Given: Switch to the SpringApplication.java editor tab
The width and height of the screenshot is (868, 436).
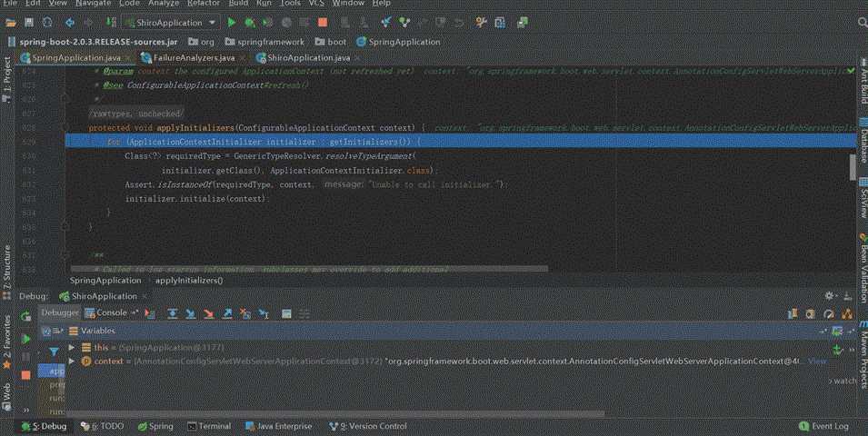Looking at the screenshot, I should (75, 57).
